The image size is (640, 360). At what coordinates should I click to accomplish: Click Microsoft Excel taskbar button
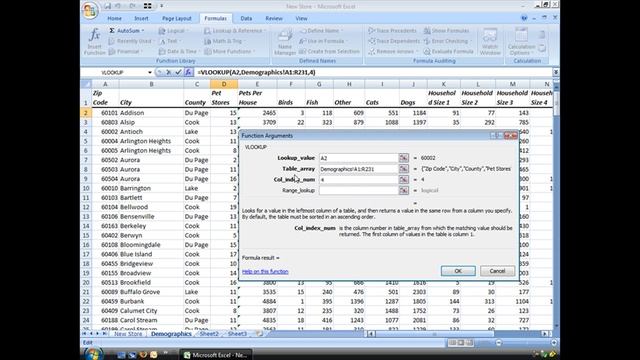tap(216, 355)
